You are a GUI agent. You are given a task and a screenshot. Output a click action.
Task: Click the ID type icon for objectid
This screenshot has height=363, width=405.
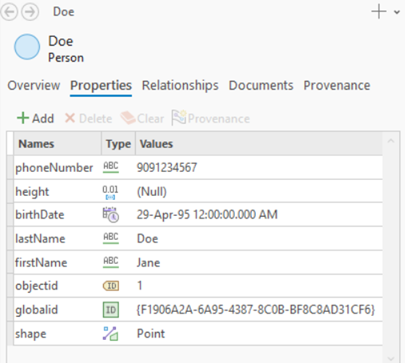pos(111,286)
